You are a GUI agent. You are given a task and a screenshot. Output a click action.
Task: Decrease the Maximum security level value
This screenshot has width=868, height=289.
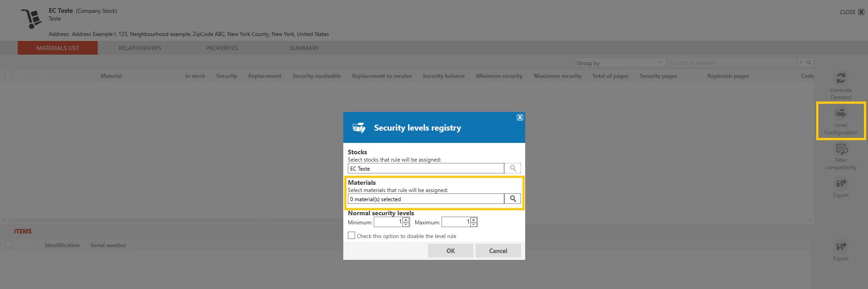474,224
